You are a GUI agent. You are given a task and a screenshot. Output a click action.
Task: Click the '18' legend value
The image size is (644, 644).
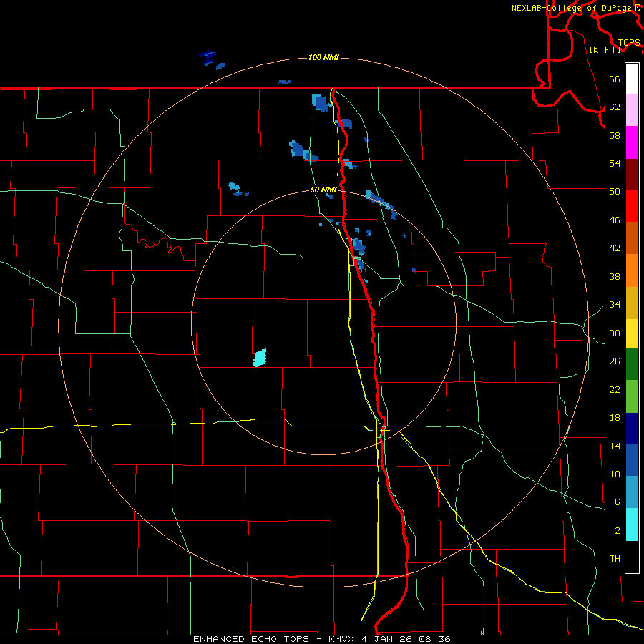(x=615, y=418)
